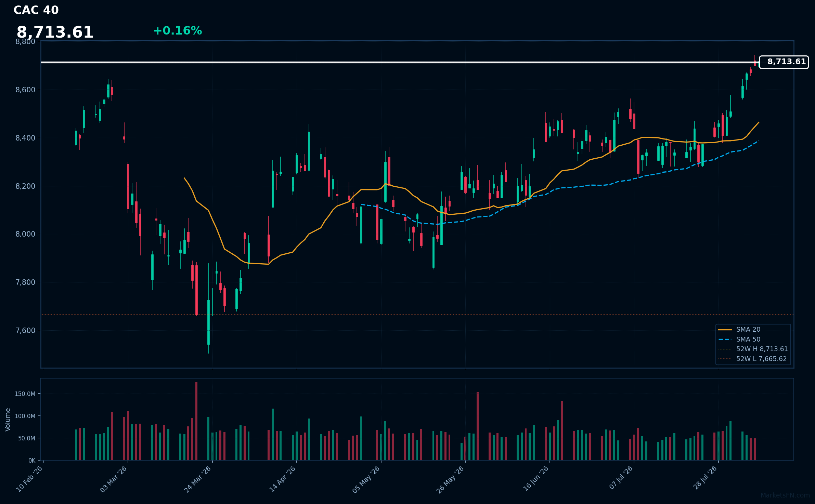Click the boxed 8,713.61 current-price tag
Viewport: 815px width, 504px height.
tap(784, 62)
